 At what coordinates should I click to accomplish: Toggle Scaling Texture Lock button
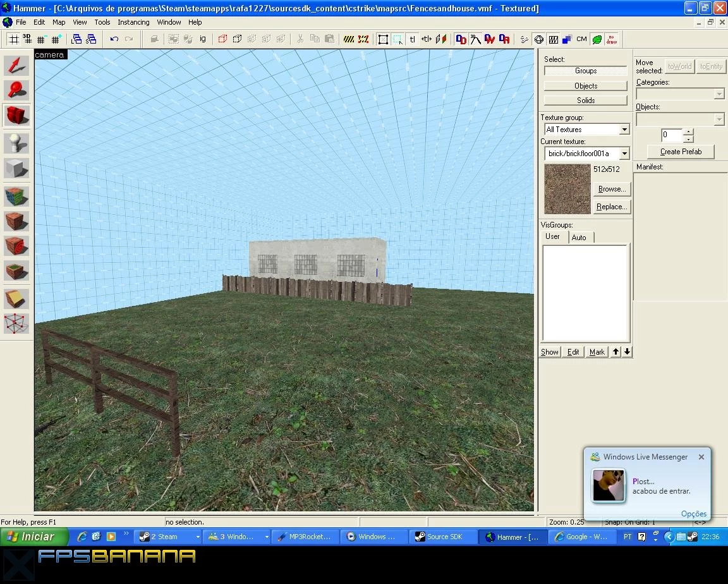point(427,39)
